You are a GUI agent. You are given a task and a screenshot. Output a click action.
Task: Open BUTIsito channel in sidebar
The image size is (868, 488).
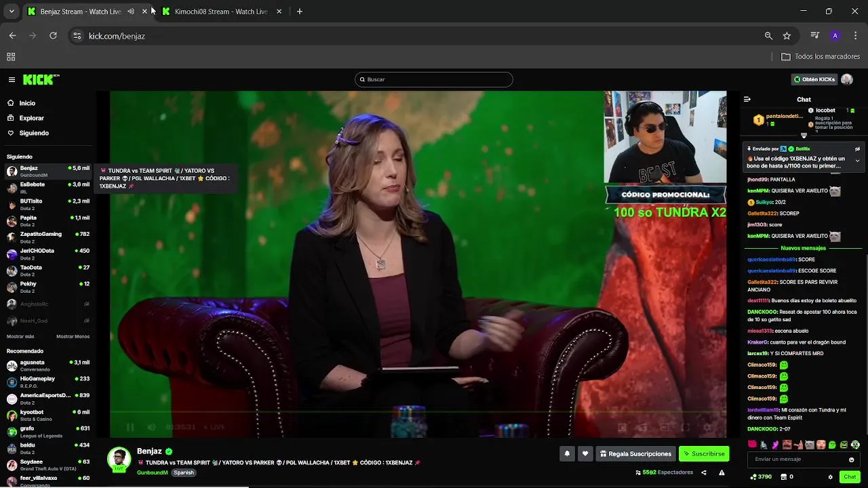click(47, 205)
